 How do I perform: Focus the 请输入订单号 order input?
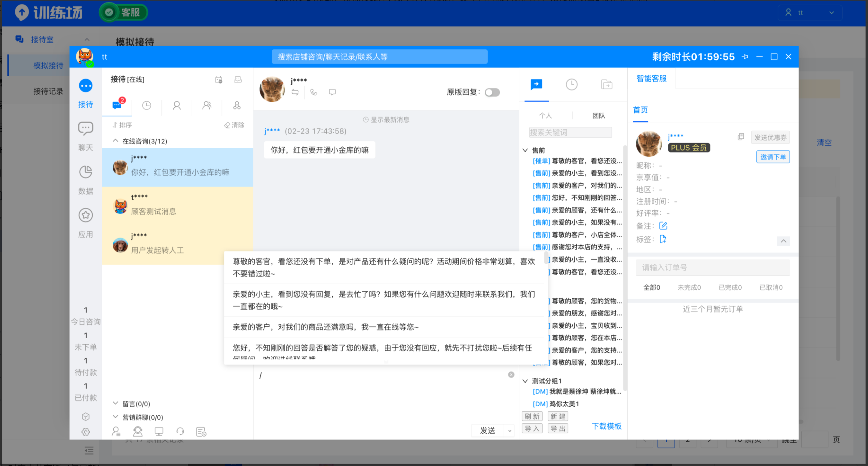[713, 268]
